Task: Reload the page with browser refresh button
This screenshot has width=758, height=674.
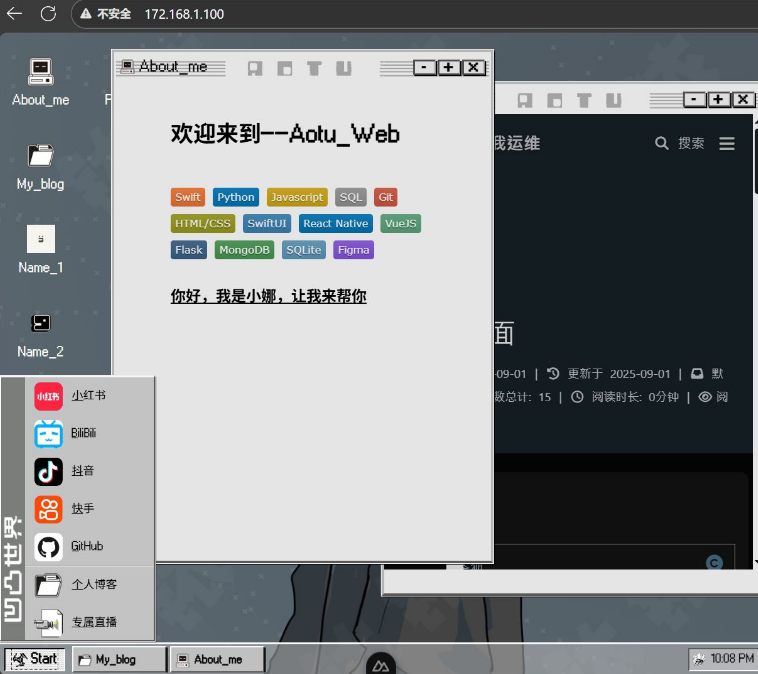Action: click(48, 14)
